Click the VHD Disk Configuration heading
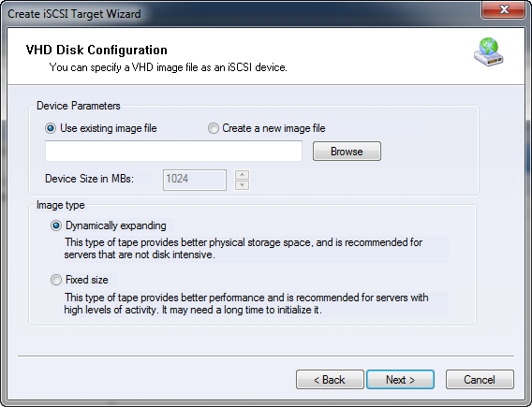 coord(96,50)
